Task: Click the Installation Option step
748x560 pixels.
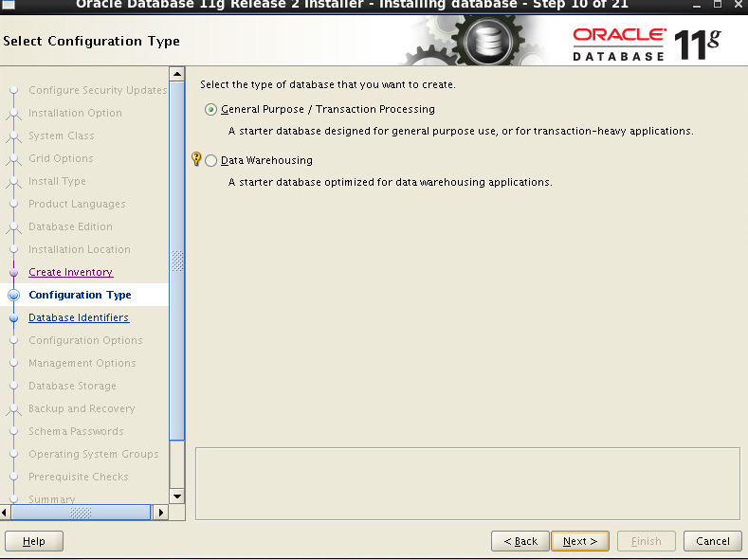Action: click(x=76, y=113)
